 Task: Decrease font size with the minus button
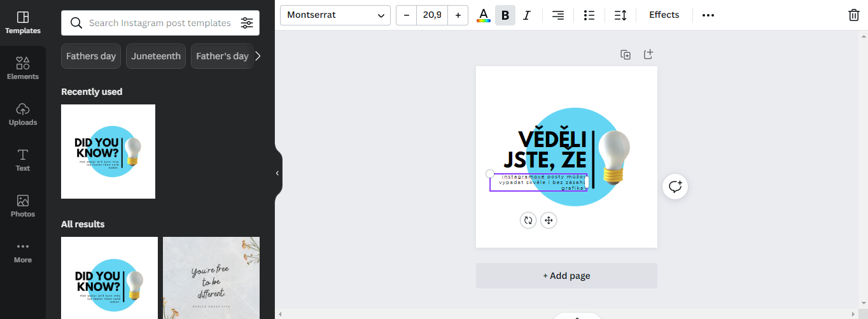[406, 15]
